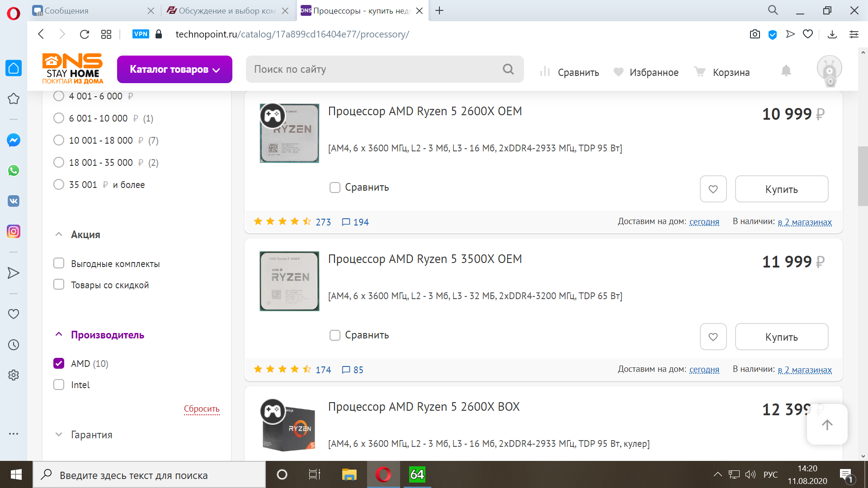868x488 pixels.
Task: Tick Сравнить for Ryzen 5 3500X OEM
Action: click(335, 335)
